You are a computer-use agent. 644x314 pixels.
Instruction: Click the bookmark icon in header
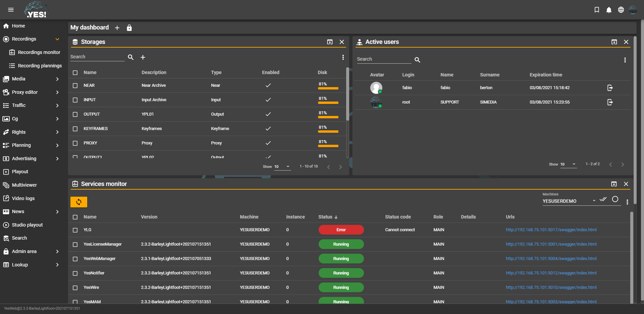coord(597,10)
